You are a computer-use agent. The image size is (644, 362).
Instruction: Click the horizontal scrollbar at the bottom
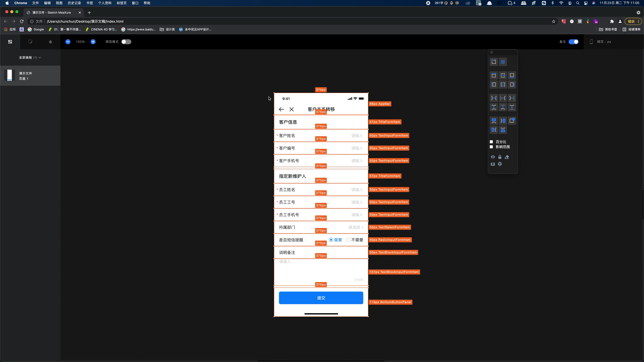tap(321, 361)
